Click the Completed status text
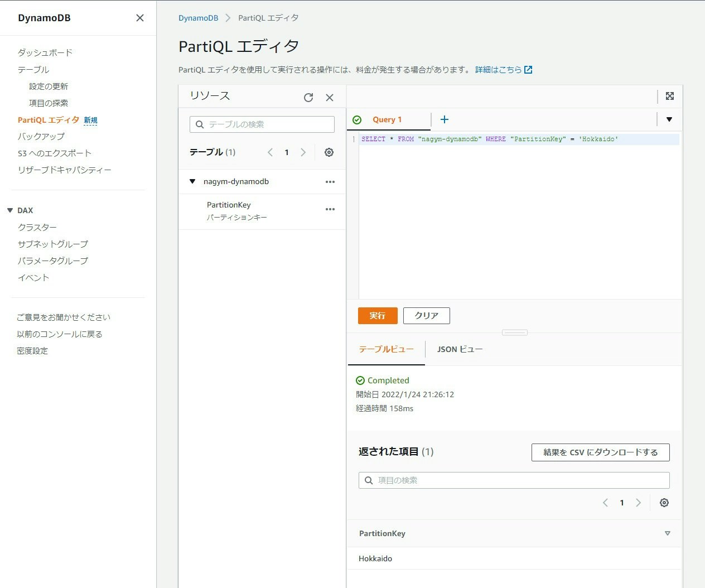 [x=388, y=380]
